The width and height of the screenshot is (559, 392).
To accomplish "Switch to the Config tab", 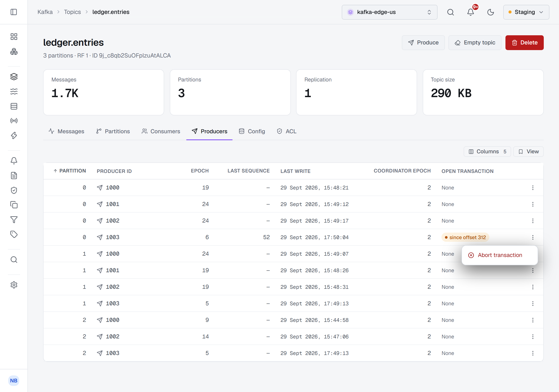I will pos(252,131).
